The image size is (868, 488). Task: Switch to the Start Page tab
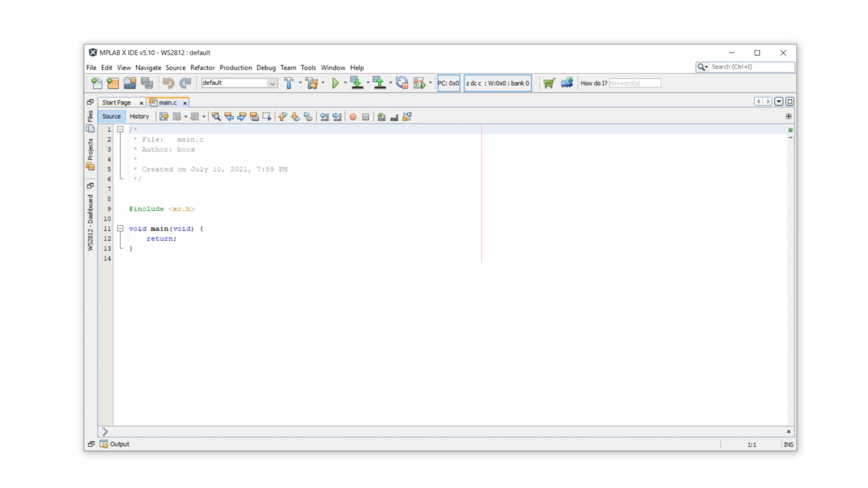coord(116,103)
